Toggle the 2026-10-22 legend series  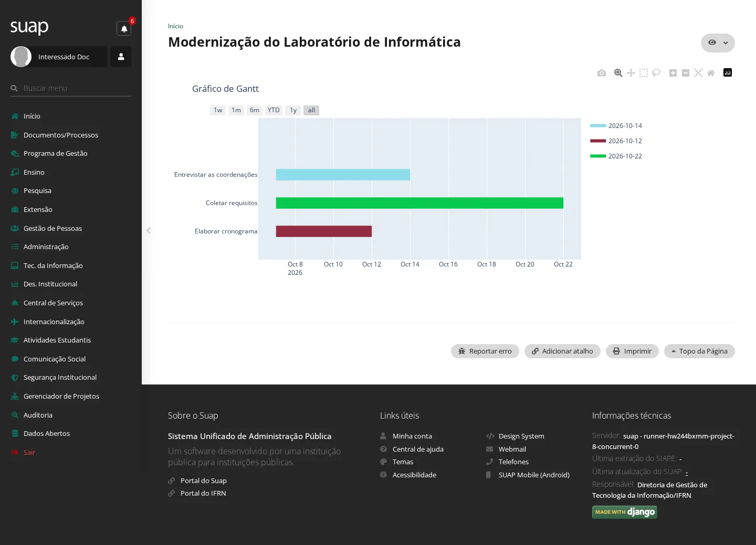[616, 156]
